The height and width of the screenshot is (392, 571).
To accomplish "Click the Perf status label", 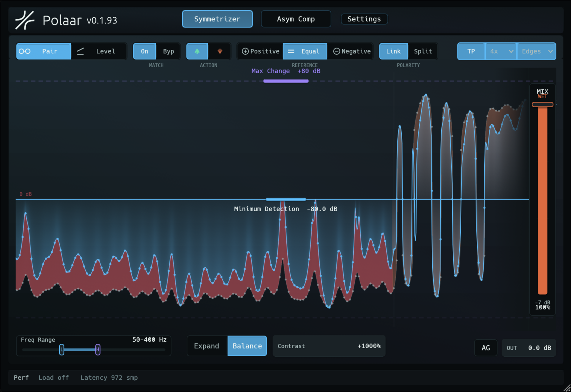I will coord(21,378).
